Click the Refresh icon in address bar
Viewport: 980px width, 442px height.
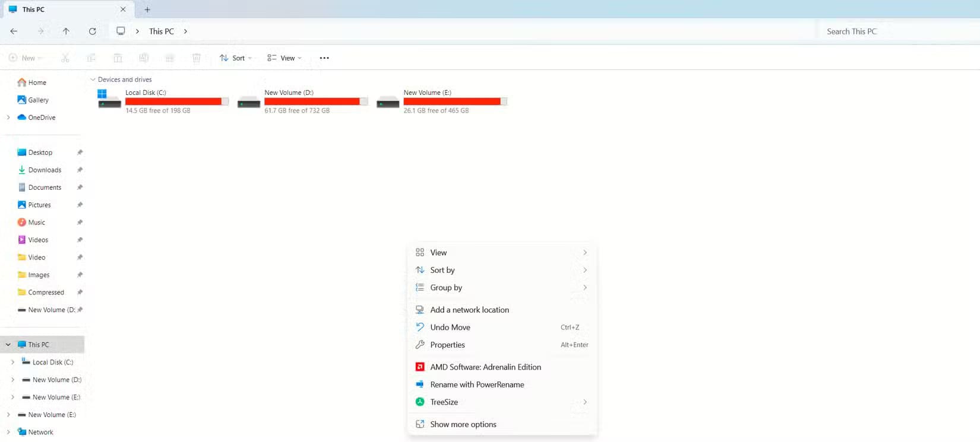pos(92,31)
